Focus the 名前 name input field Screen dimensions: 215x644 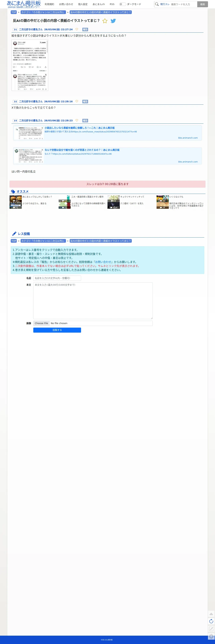[x=57, y=278]
